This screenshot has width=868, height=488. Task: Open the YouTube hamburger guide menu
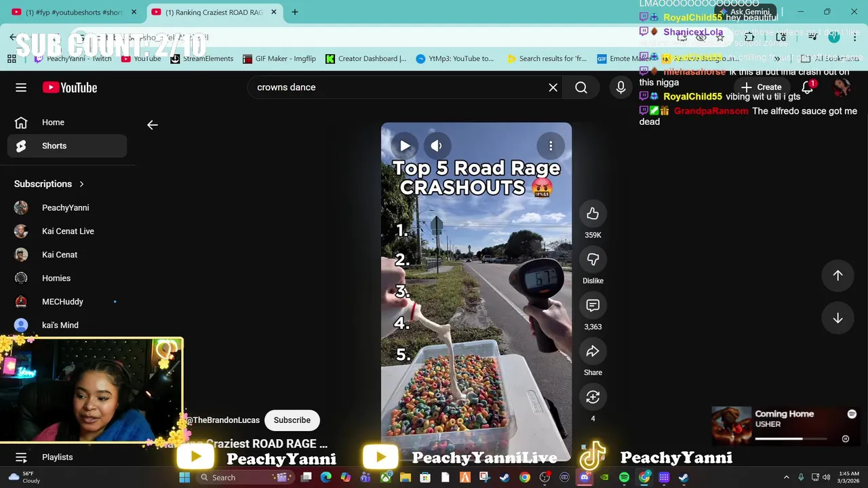tap(21, 87)
